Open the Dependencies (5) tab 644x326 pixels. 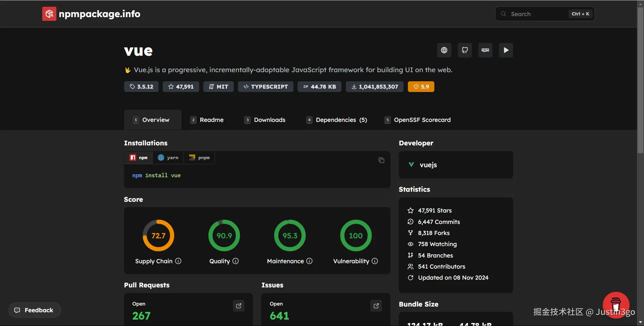point(337,120)
